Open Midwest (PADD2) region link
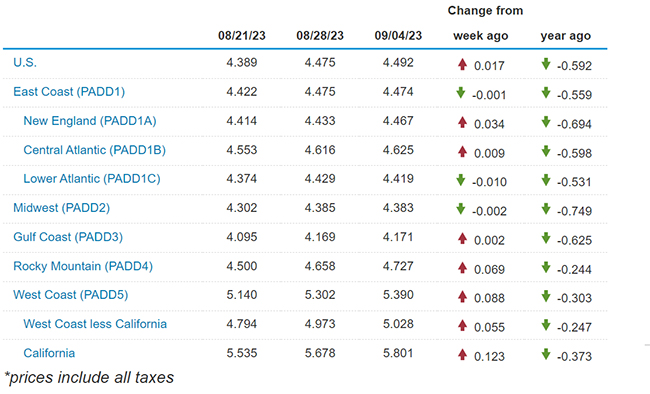 coord(61,208)
